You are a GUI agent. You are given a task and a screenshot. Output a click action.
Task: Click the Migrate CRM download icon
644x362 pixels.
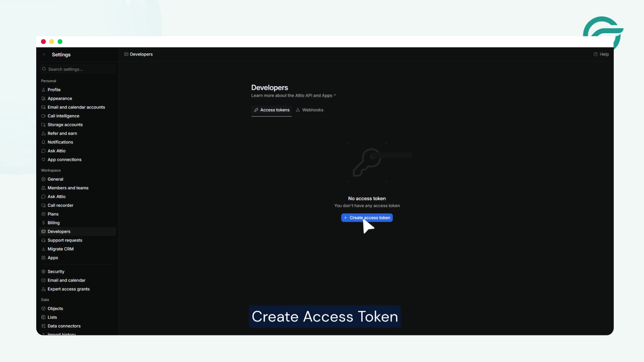coord(43,249)
